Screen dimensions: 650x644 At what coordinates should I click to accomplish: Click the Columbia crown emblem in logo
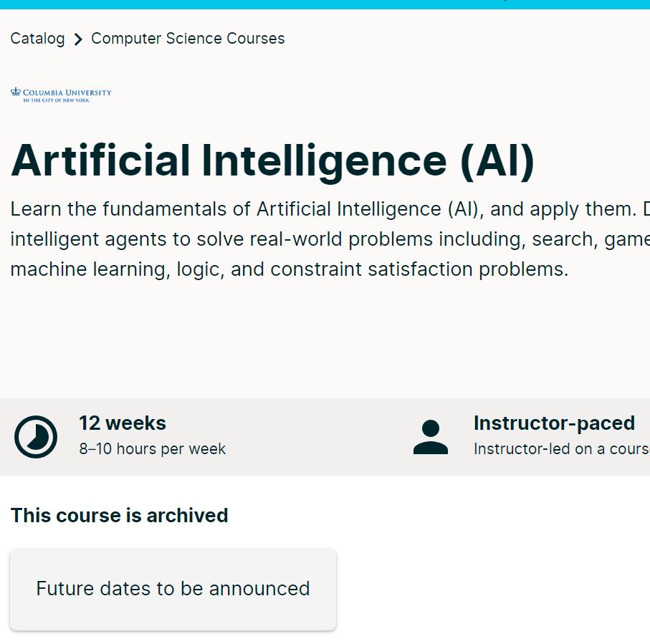[x=16, y=92]
